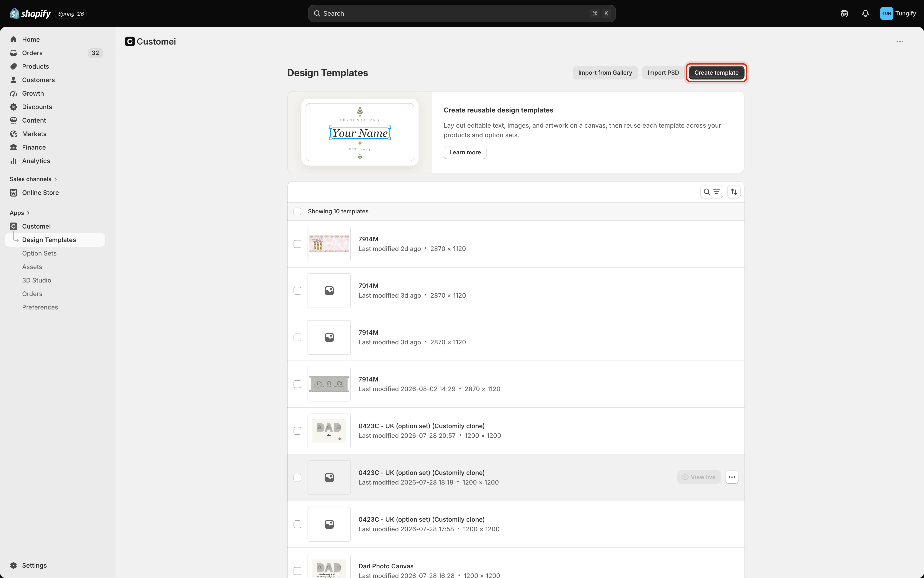
Task: Open the notifications bell
Action: click(866, 13)
